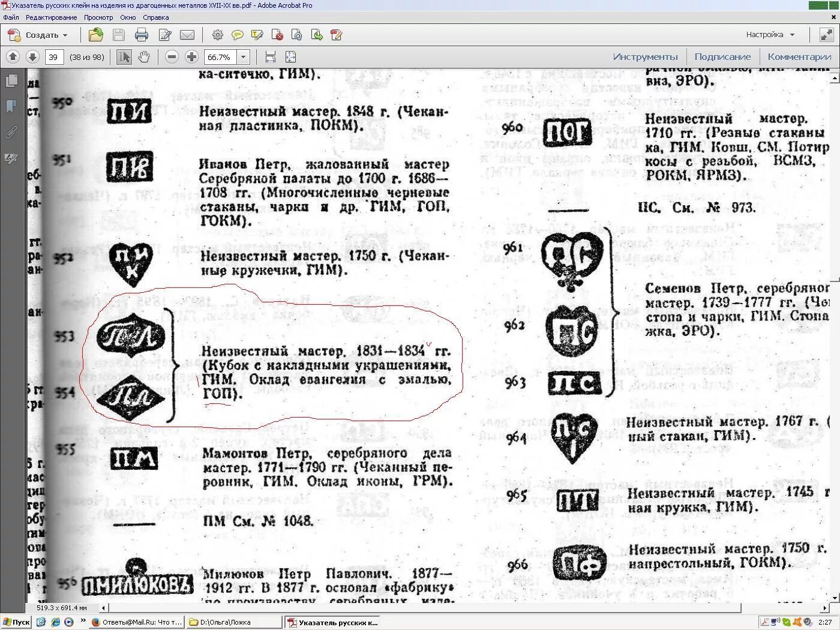840x630 pixels.
Task: Click the vertical scrollbar down arrow
Action: (x=835, y=598)
